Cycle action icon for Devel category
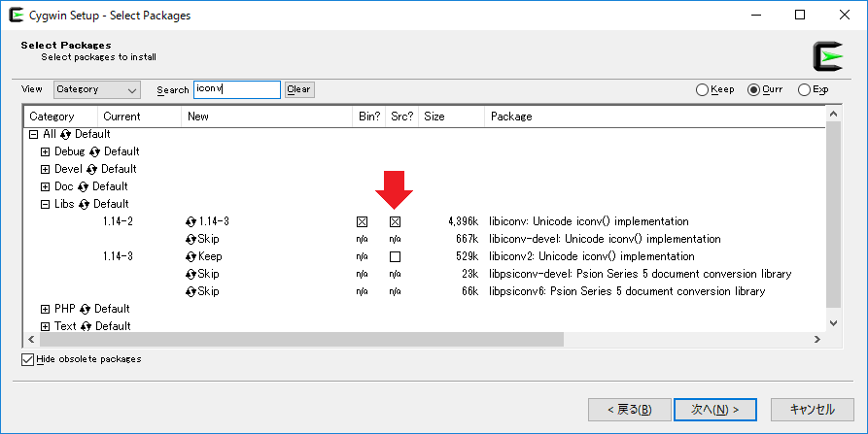Image resolution: width=868 pixels, height=434 pixels. pos(91,169)
